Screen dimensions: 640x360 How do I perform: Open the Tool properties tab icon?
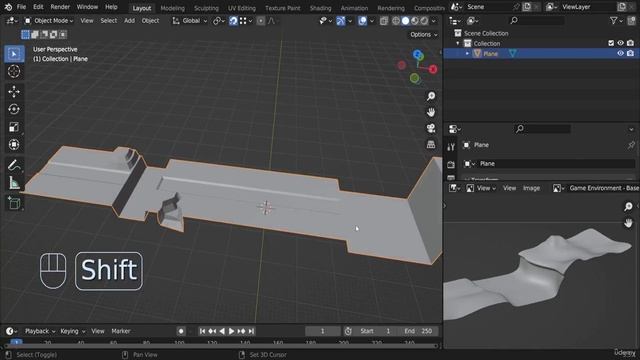tap(451, 147)
